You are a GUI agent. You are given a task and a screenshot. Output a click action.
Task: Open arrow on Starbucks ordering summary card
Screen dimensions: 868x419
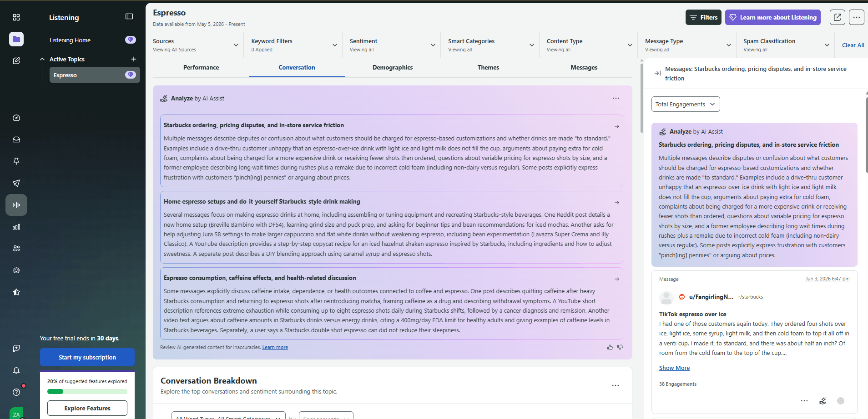pos(617,126)
